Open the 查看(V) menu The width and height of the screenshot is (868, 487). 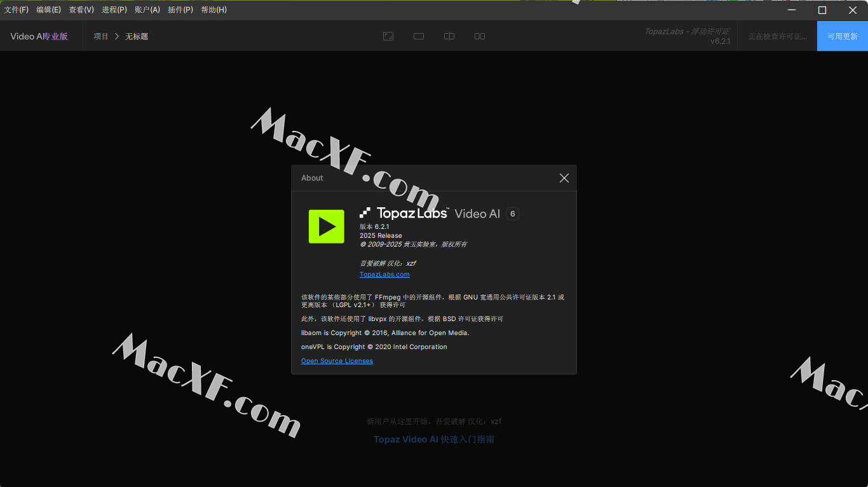point(81,10)
